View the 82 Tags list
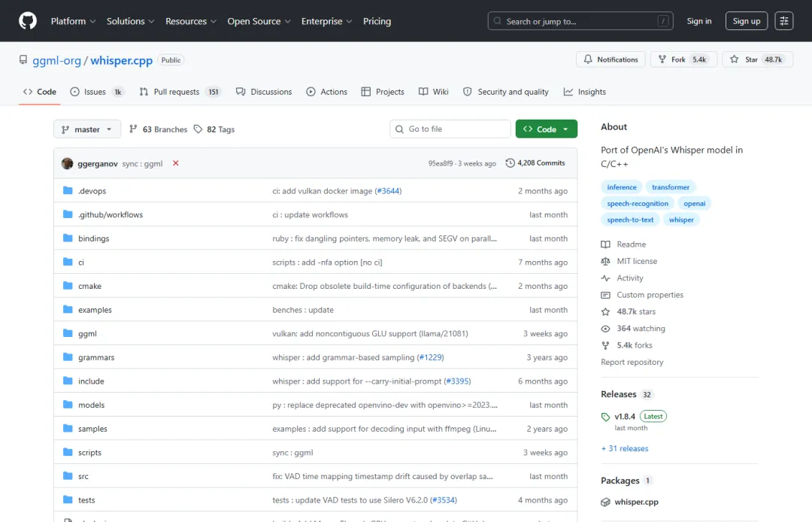Image resolution: width=812 pixels, height=522 pixels. click(x=214, y=129)
